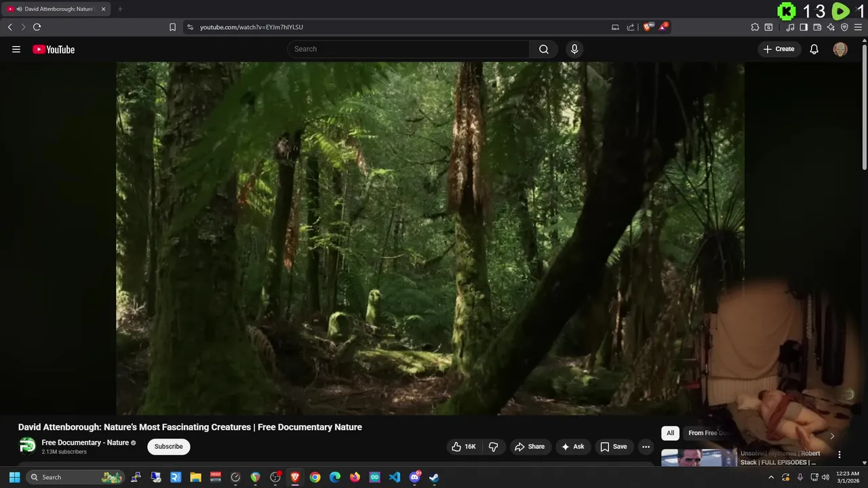Select the All filter chip
The height and width of the screenshot is (488, 868).
click(x=670, y=433)
